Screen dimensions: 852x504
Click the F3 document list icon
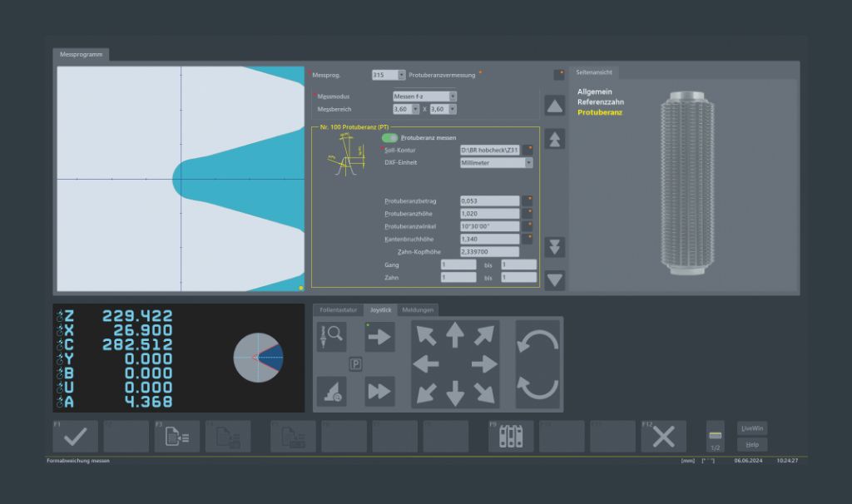[176, 437]
